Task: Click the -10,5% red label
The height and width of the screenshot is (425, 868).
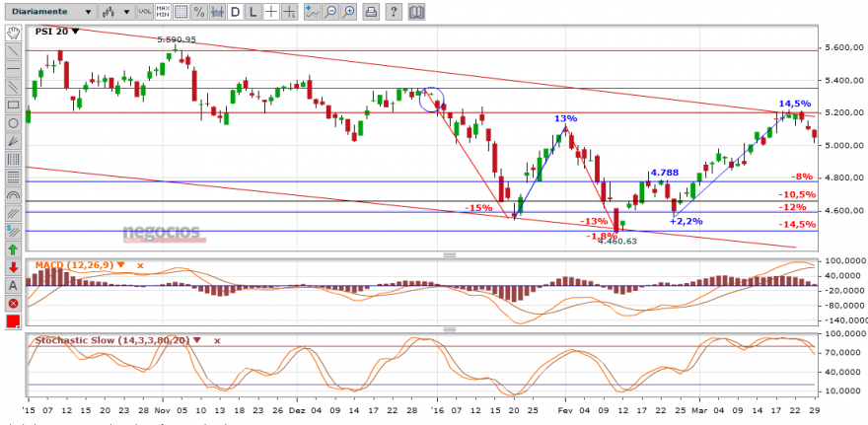Action: click(x=797, y=194)
